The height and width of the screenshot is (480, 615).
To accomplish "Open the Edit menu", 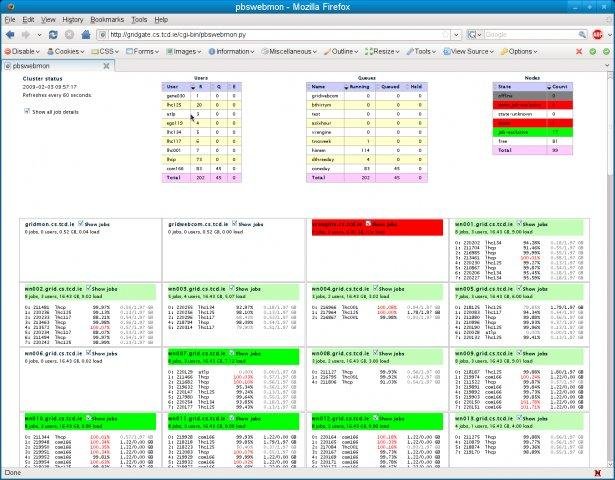I will click(x=28, y=20).
